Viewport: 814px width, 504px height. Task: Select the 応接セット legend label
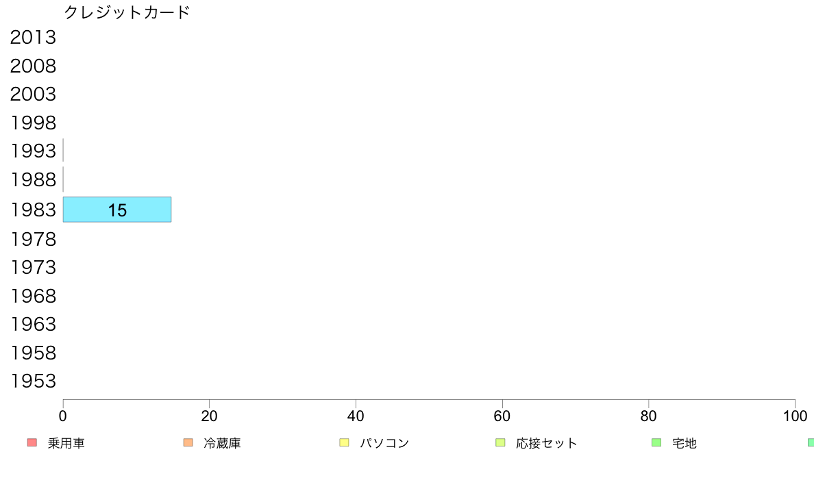coord(547,443)
